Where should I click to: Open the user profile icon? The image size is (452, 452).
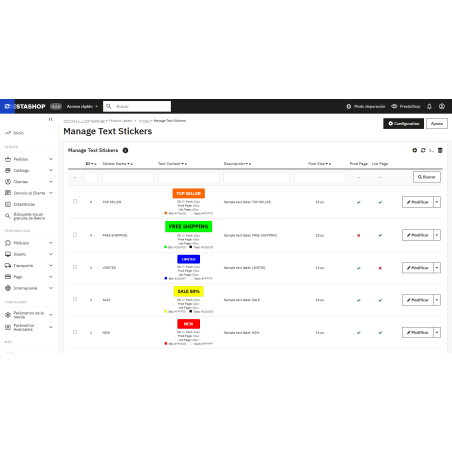[442, 106]
